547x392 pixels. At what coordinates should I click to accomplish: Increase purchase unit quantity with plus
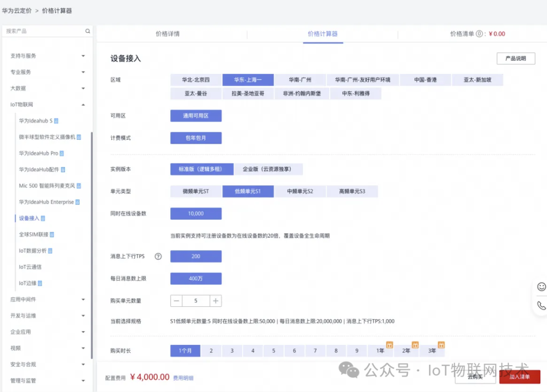click(x=216, y=301)
